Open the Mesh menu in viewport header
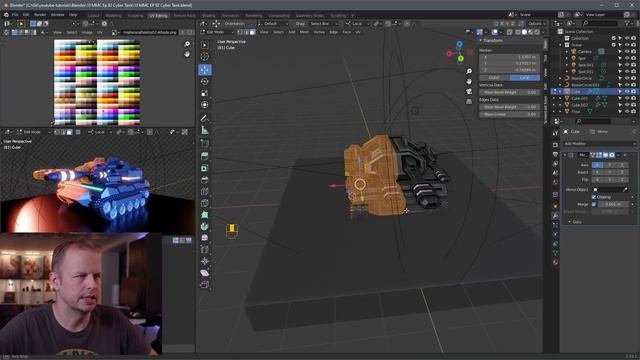Screen dimensions: 640x360 coord(304,32)
